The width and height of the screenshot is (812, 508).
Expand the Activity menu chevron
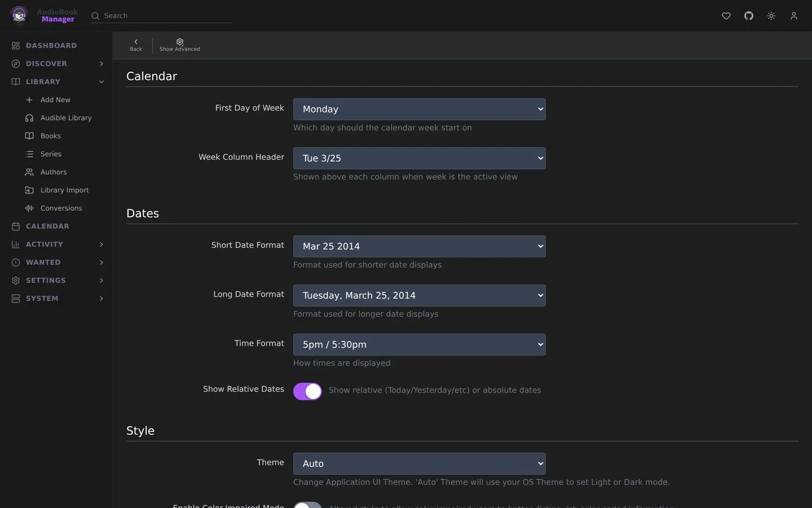(x=101, y=244)
